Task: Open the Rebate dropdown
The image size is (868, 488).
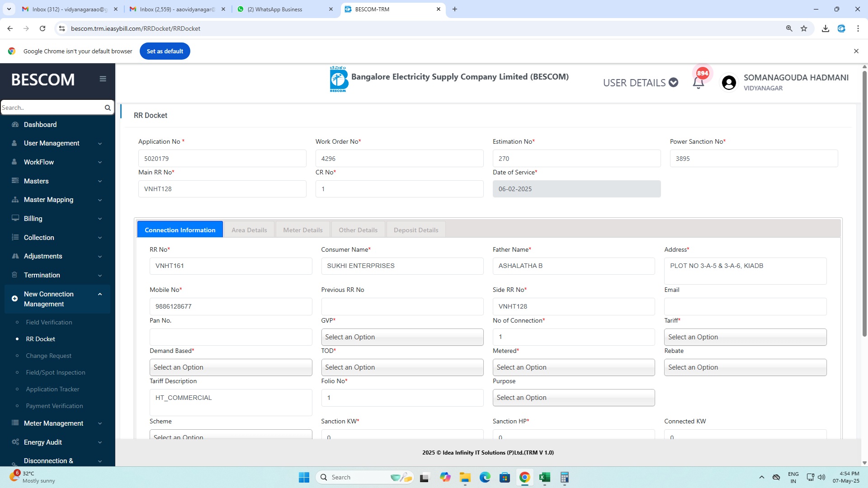Action: [x=745, y=367]
